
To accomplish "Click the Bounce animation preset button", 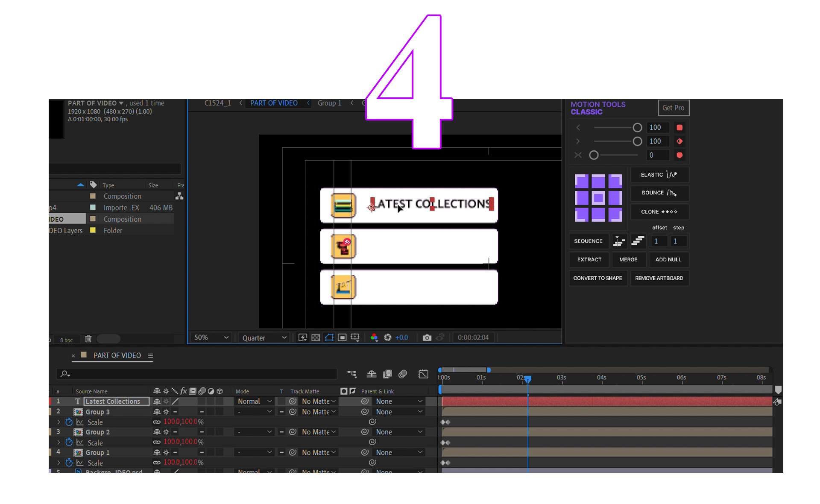I will click(x=659, y=193).
